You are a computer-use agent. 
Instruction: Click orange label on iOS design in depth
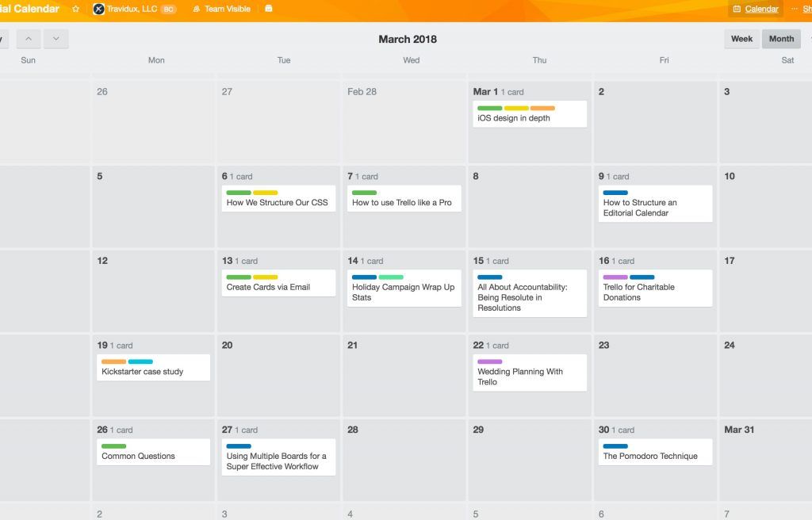[542, 109]
